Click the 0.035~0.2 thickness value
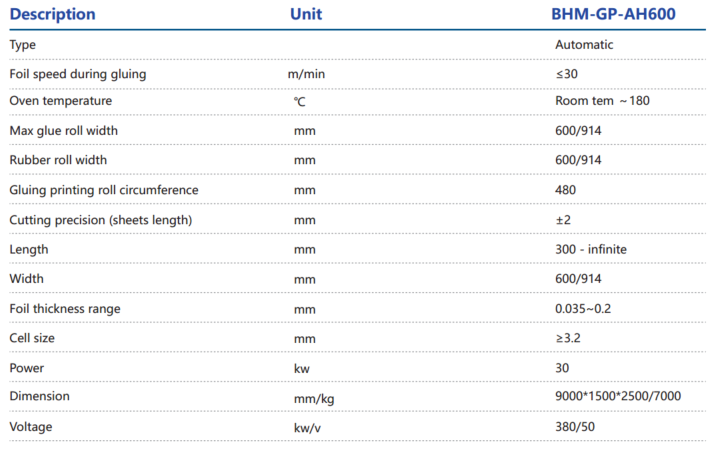This screenshot has height=453, width=716. click(584, 309)
